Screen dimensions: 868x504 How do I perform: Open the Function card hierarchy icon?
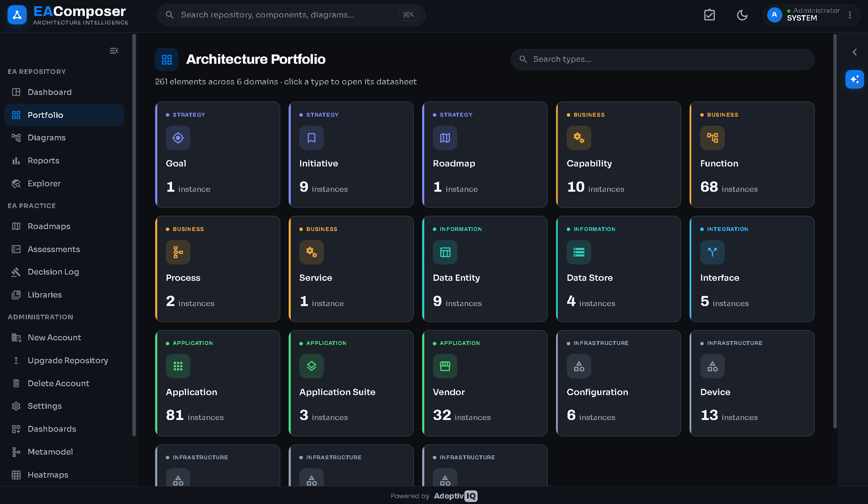712,138
